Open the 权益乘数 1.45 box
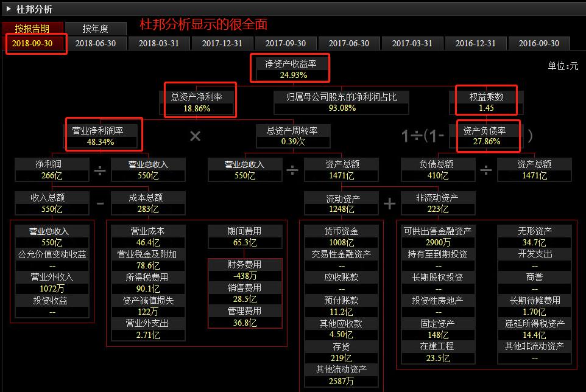This screenshot has height=392, width=586. (x=485, y=100)
